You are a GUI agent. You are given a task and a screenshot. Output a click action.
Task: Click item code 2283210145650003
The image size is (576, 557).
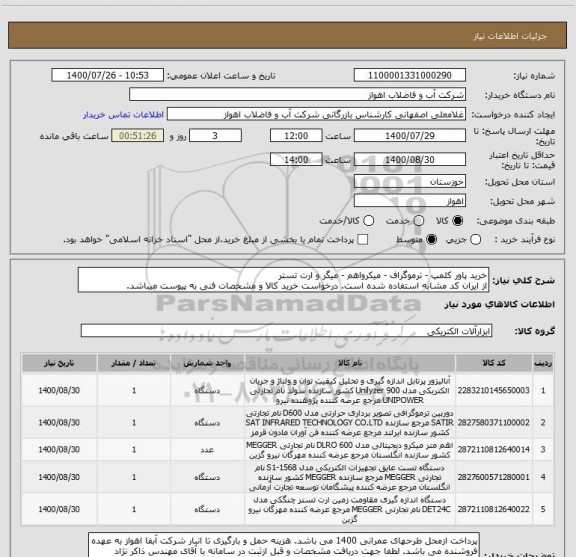[x=493, y=390]
